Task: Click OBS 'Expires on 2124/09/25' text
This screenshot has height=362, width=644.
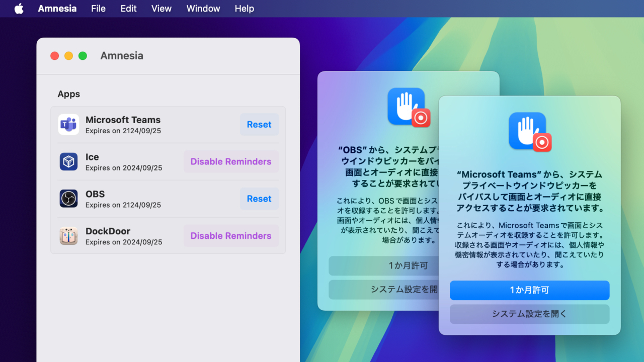Action: [123, 205]
